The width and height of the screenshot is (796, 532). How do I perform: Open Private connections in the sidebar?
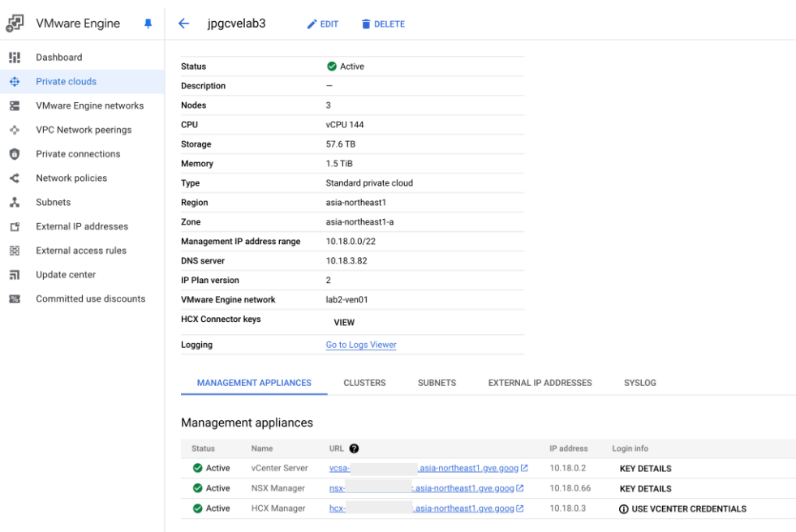[82, 154]
